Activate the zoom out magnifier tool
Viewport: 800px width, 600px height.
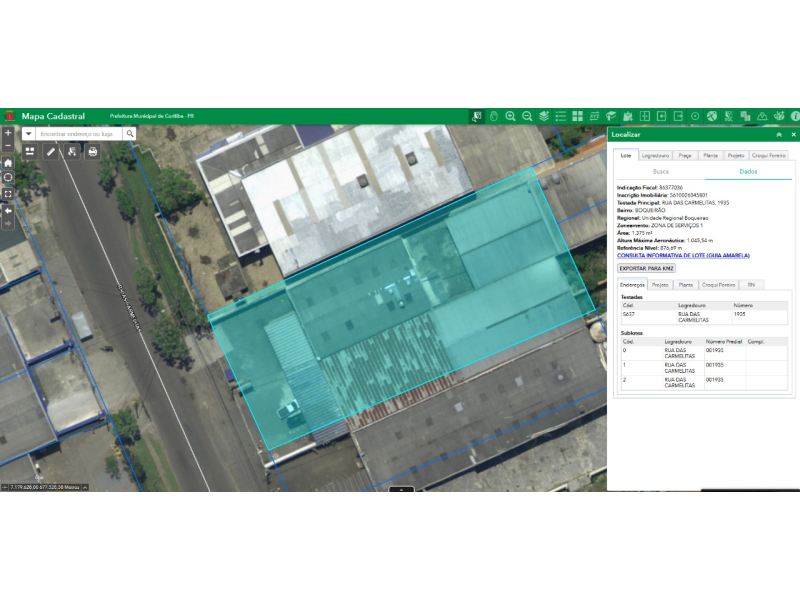(x=527, y=116)
